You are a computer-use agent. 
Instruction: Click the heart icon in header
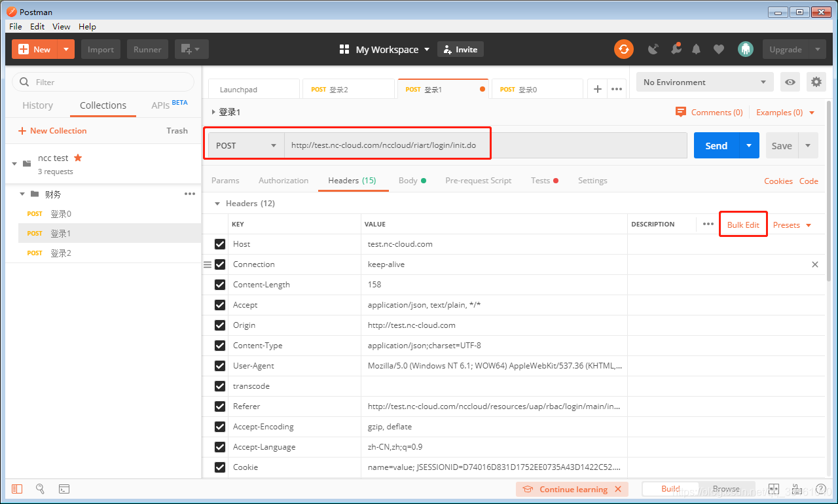[719, 49]
